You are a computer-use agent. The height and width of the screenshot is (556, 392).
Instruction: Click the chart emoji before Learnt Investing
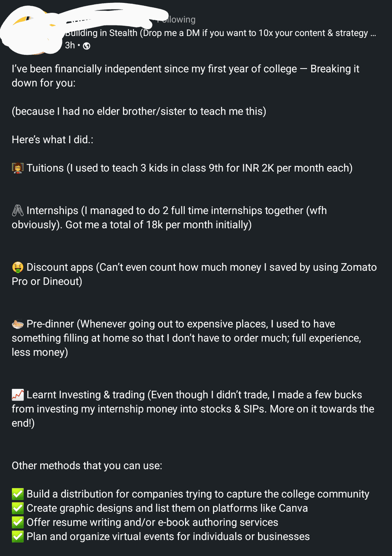pos(18,395)
